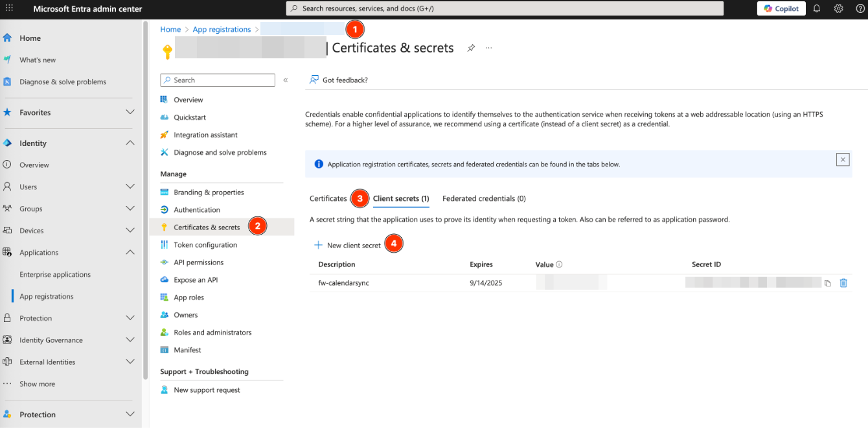Open Diagnose & solve problems in sidebar
Viewport: 868px width, 429px height.
63,82
